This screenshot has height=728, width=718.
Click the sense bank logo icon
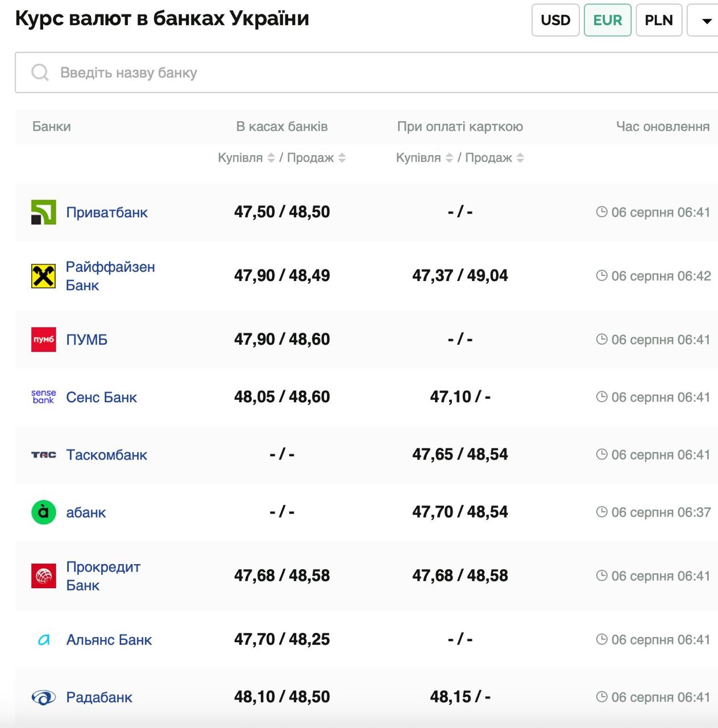pyautogui.click(x=43, y=397)
